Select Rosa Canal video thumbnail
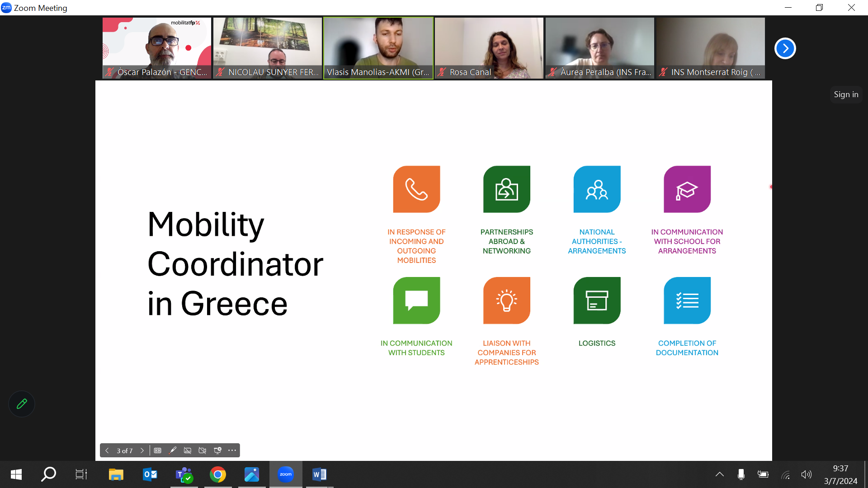868x488 pixels. [489, 48]
